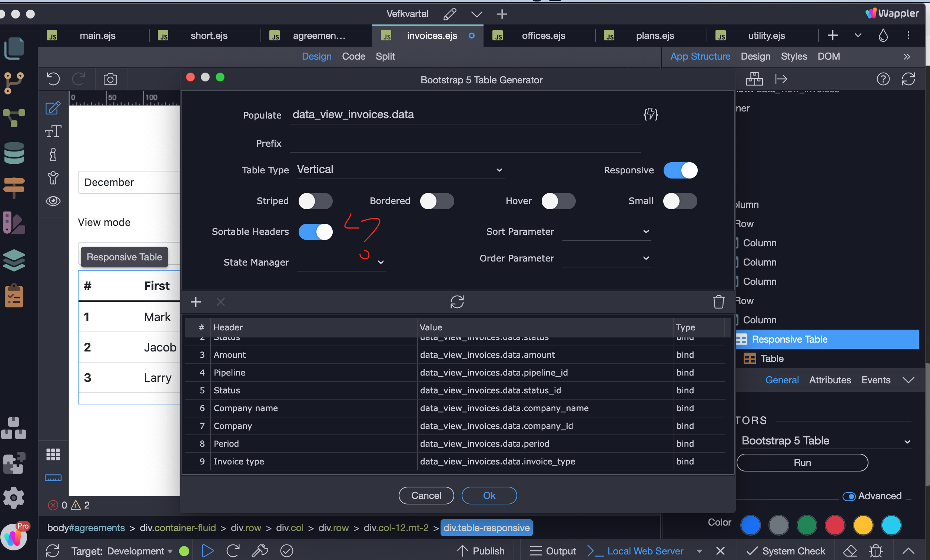Switch to the Split view tab
Screen dimensions: 930x560
click(x=385, y=56)
